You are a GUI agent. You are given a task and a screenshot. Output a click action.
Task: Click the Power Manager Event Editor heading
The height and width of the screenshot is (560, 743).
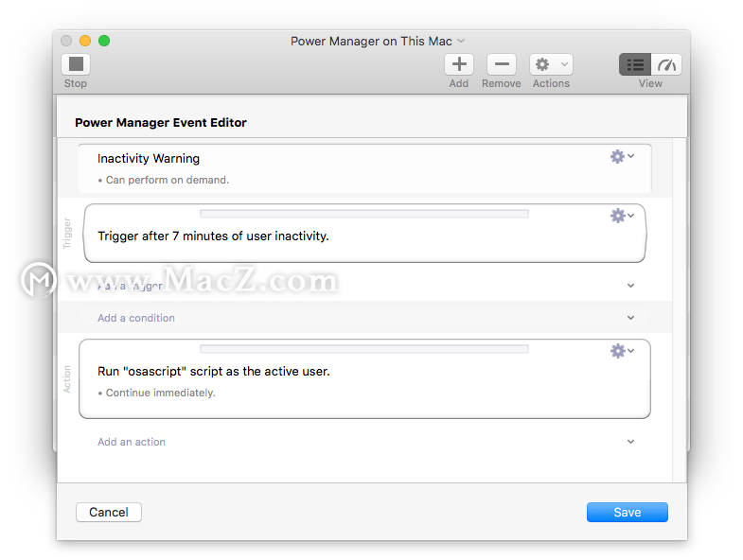(x=161, y=123)
